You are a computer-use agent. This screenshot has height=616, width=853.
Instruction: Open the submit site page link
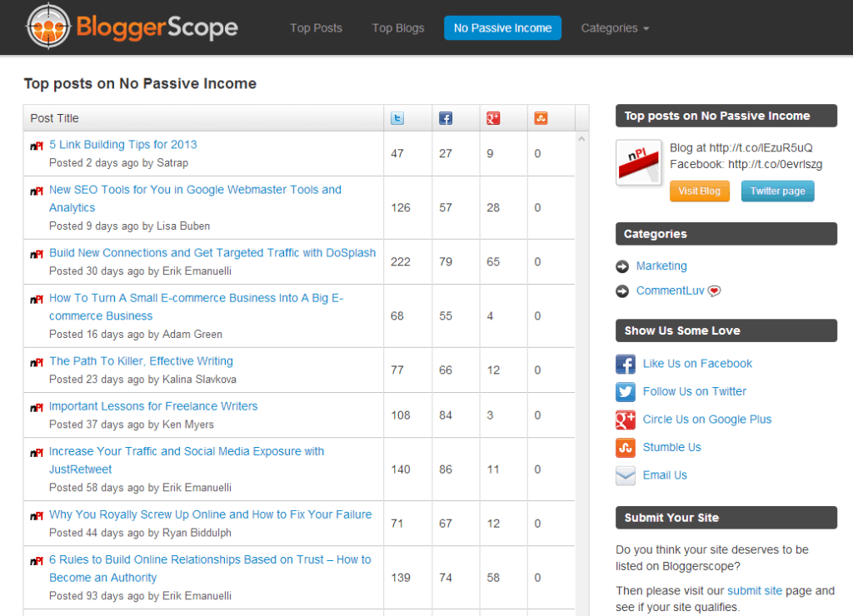(x=755, y=590)
